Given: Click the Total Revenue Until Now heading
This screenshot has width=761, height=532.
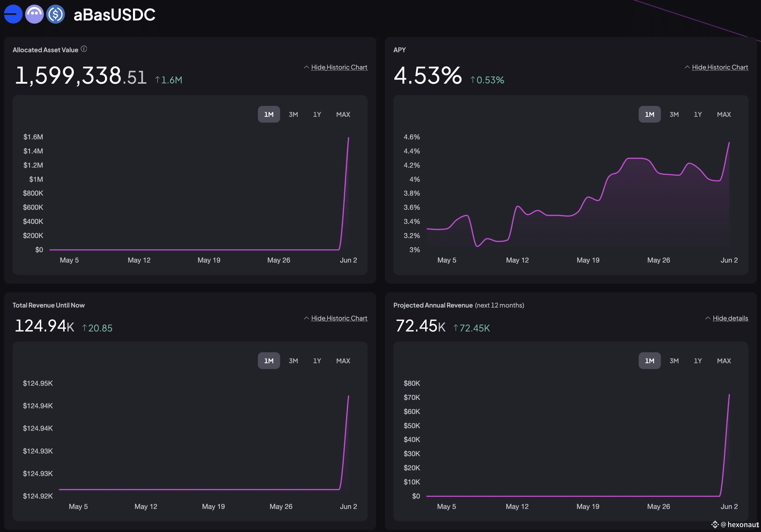Looking at the screenshot, I should (x=49, y=305).
